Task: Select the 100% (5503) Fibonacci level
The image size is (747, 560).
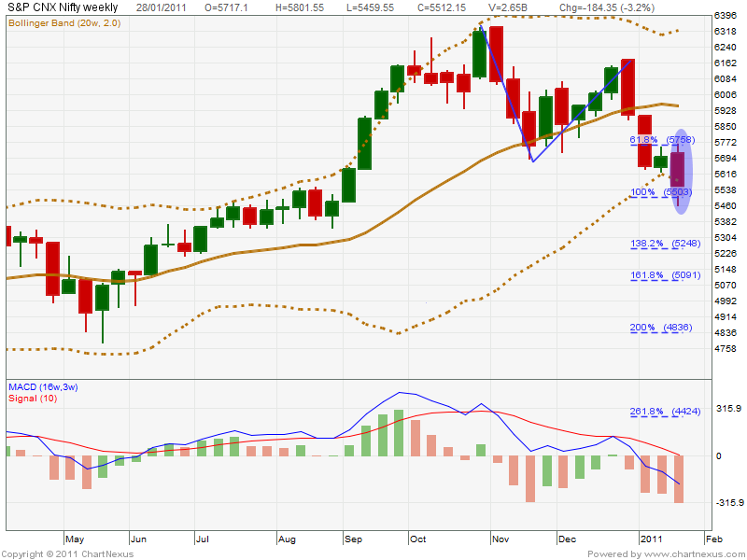Action: 661,192
